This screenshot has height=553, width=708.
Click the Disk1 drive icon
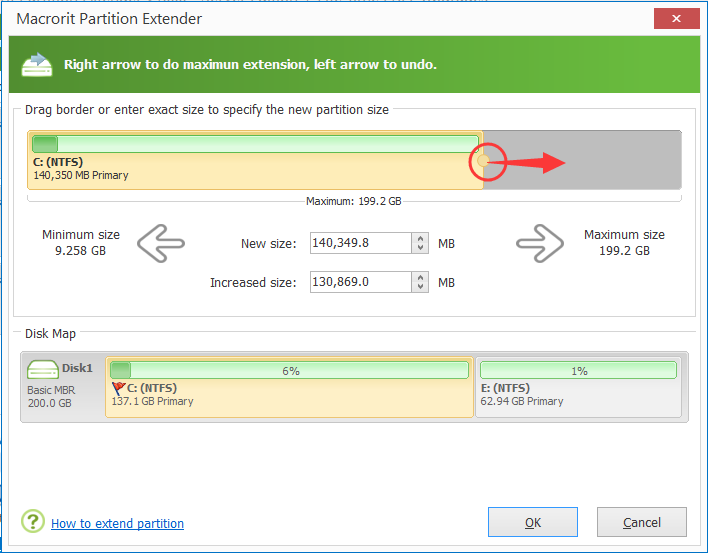42,369
